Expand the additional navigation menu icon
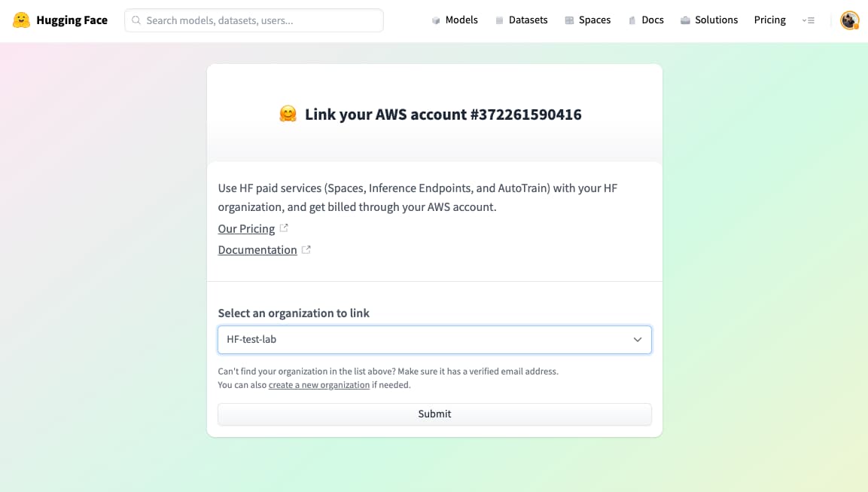Viewport: 868px width, 492px height. 809,20
